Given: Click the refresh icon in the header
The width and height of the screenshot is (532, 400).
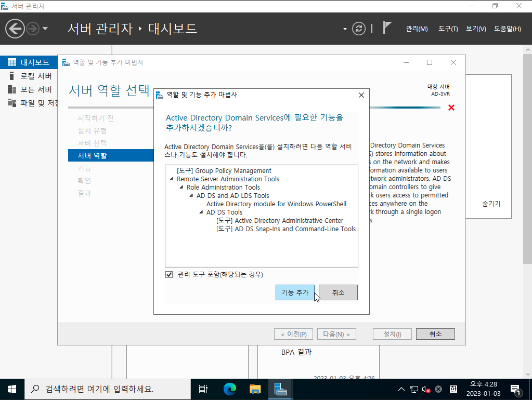Looking at the screenshot, I should pos(359,29).
